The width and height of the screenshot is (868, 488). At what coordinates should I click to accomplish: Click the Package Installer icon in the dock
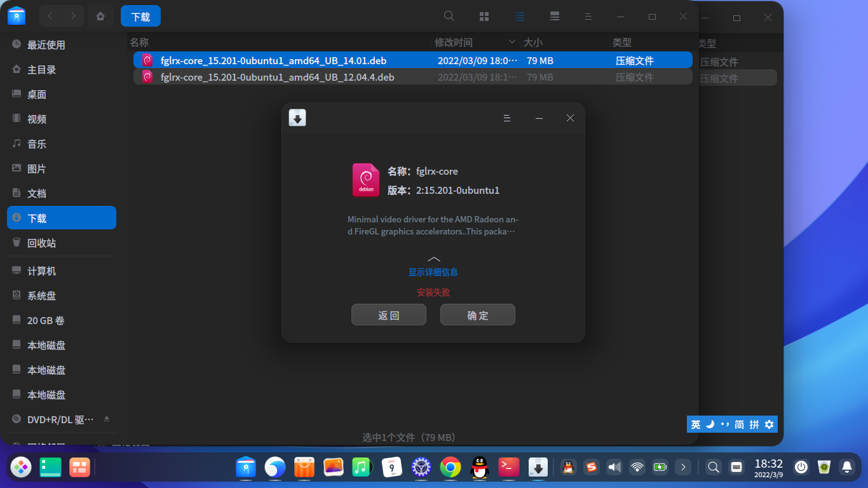[538, 468]
